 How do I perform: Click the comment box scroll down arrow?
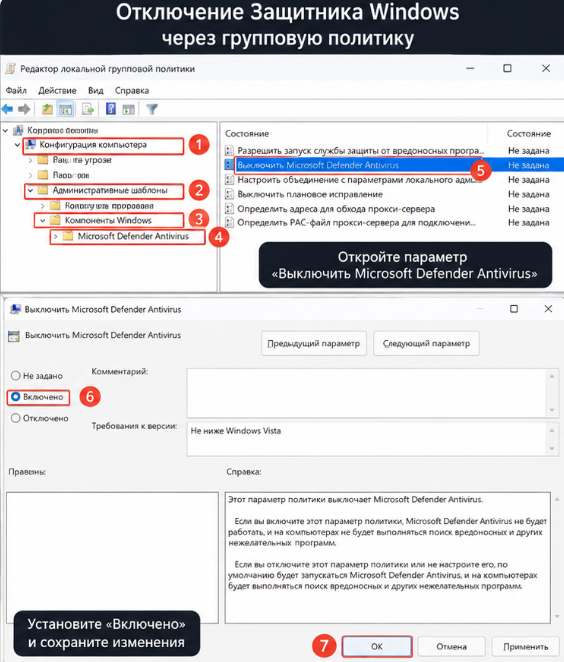coord(552,410)
